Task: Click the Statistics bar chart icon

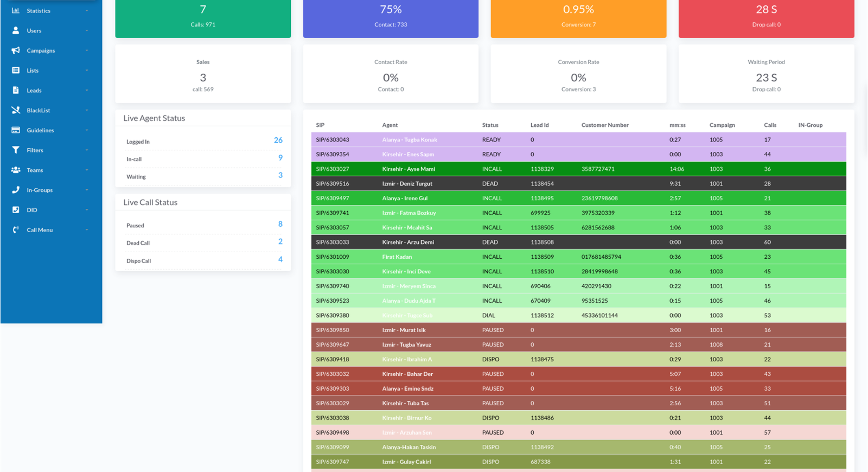Action: point(16,10)
